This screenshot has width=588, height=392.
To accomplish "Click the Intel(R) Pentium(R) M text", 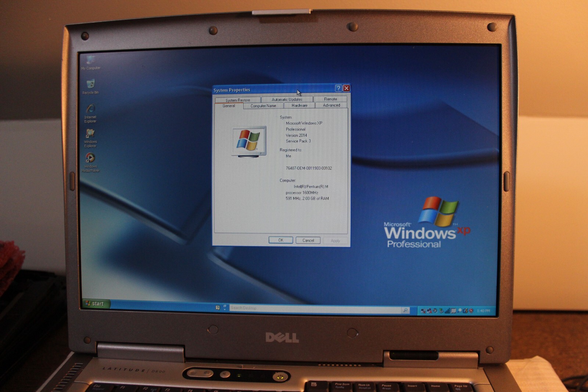I will (x=311, y=186).
